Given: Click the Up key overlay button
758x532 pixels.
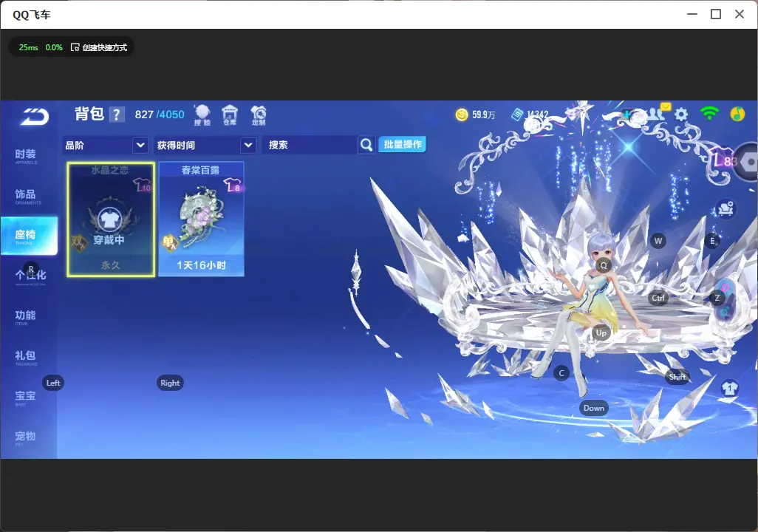Looking at the screenshot, I should click(x=601, y=332).
